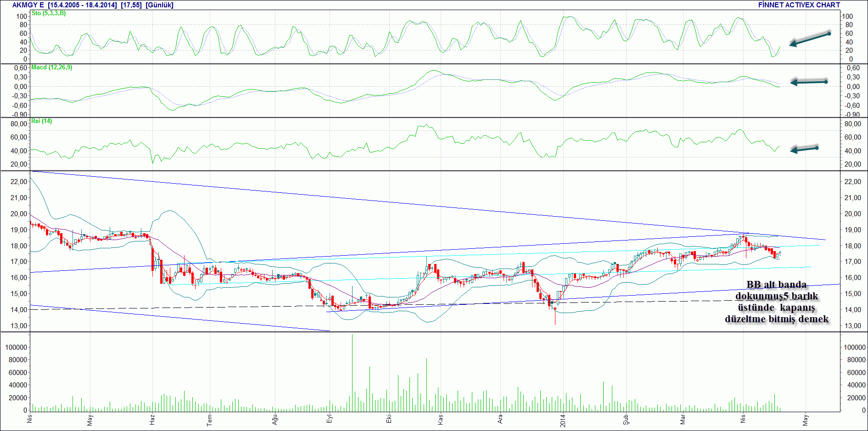Click the FİNNET ACTIVEX CHART label
868x431 pixels.
[x=799, y=5]
